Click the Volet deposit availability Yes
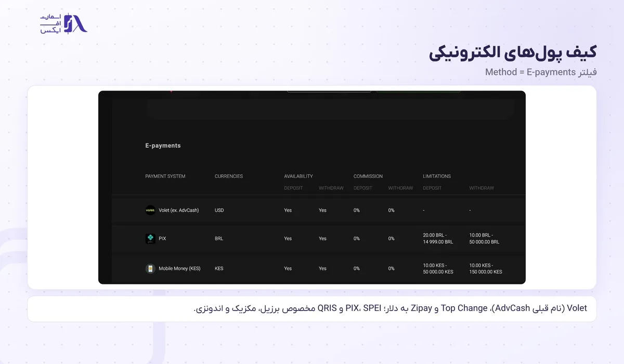The image size is (624, 364). [288, 211]
